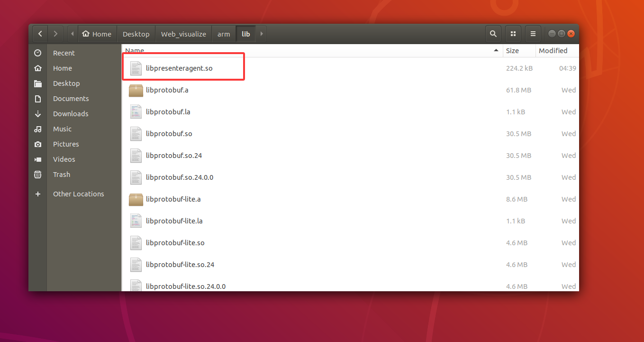Navigate to Desktop in the path bar

tap(136, 34)
